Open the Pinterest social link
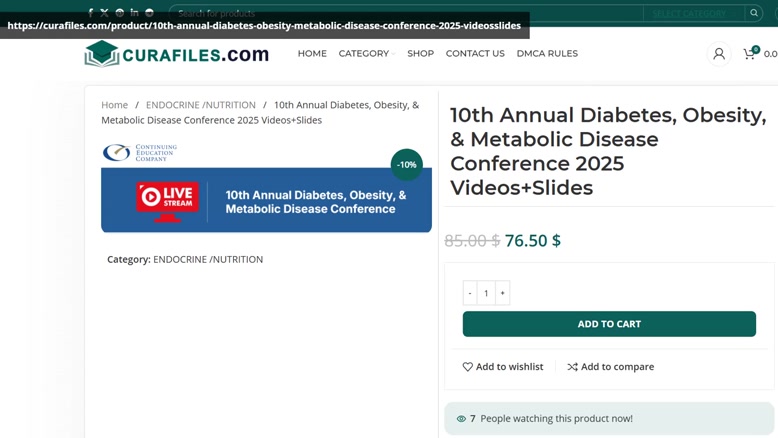Image resolution: width=778 pixels, height=438 pixels. (x=120, y=12)
